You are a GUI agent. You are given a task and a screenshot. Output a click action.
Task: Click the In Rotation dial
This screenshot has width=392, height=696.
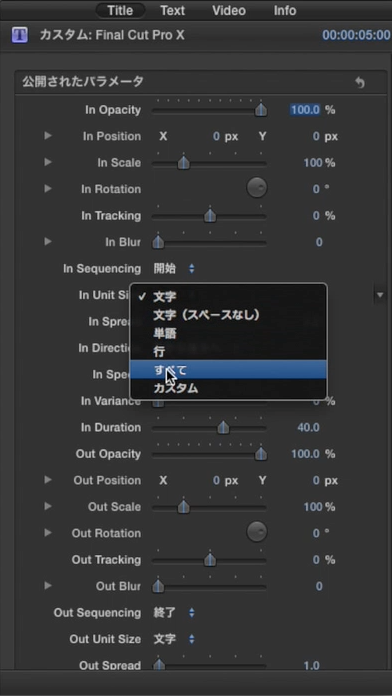pos(257,188)
